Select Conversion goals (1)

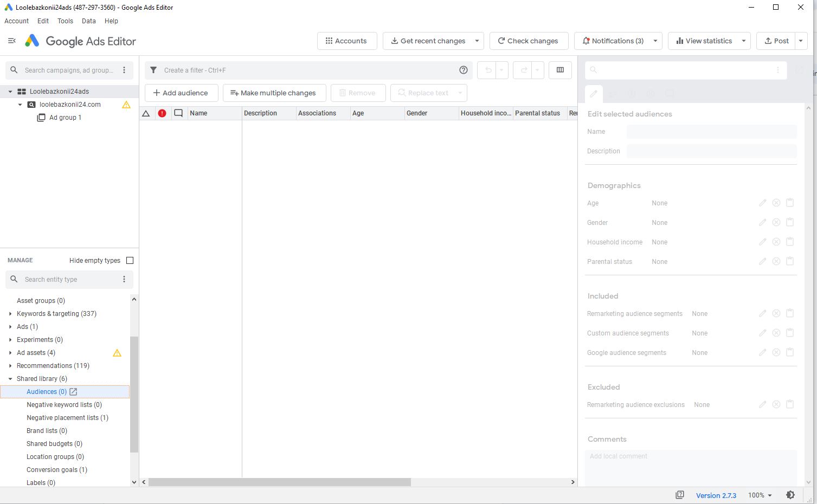[57, 470]
